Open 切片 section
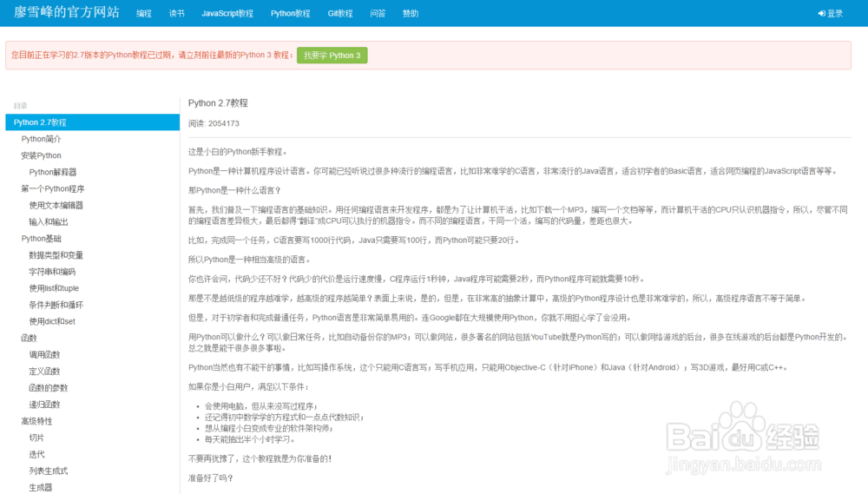868x494 pixels. click(36, 438)
